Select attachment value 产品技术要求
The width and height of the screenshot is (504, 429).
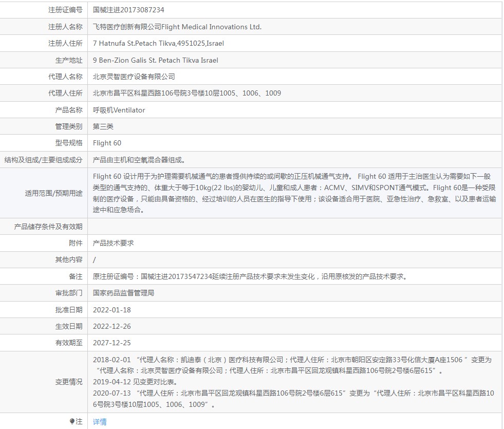point(114,243)
